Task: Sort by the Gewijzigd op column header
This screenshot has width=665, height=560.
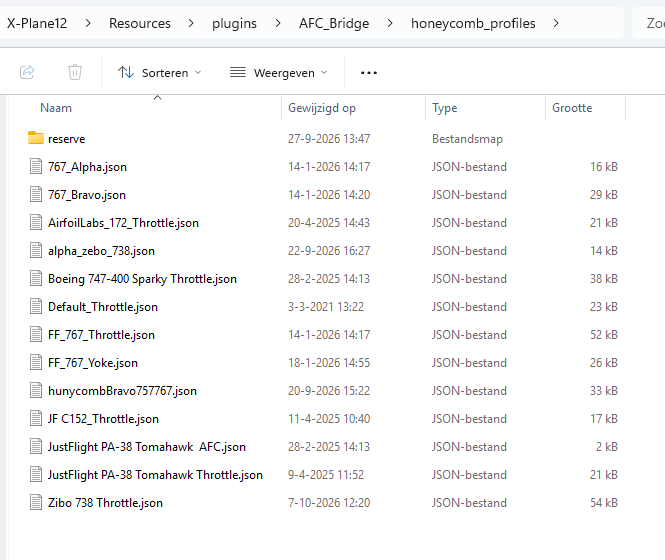Action: [321, 108]
